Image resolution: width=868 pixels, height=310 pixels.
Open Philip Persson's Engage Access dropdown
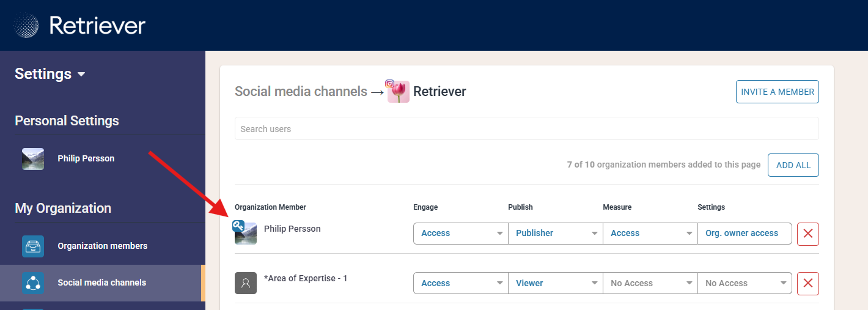(x=461, y=234)
